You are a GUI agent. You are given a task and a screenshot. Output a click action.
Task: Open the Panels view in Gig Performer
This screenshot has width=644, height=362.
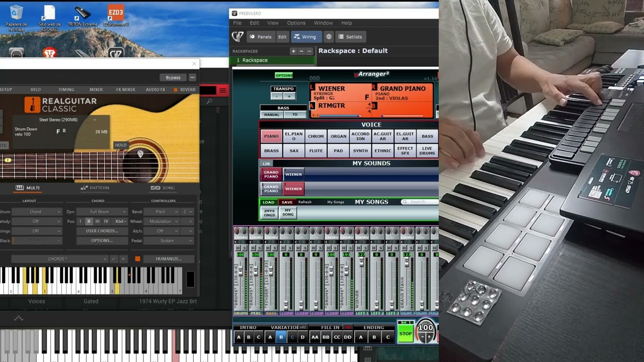click(x=260, y=37)
